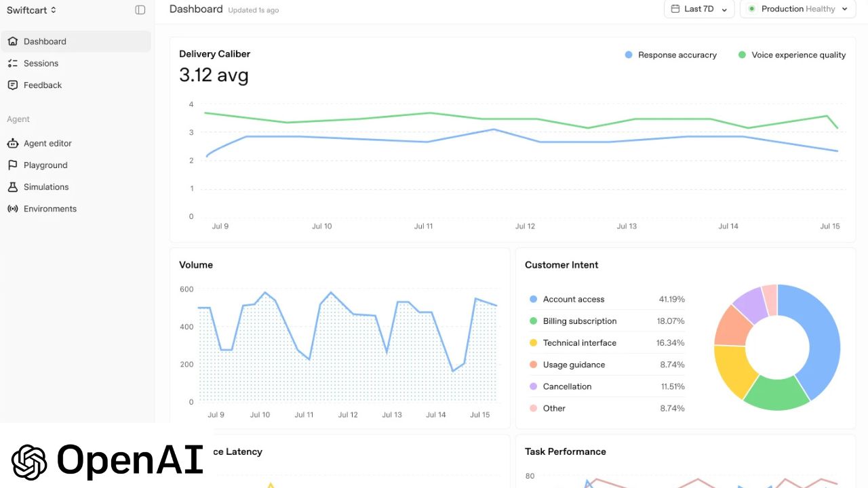Open Feedback from the sidebar
Screen dimensions: 868x488
point(76,85)
